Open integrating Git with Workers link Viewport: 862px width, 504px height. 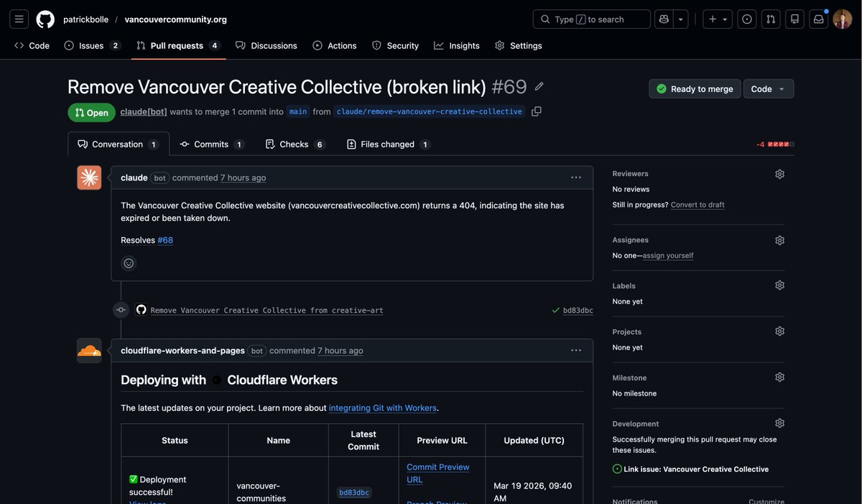pyautogui.click(x=383, y=408)
